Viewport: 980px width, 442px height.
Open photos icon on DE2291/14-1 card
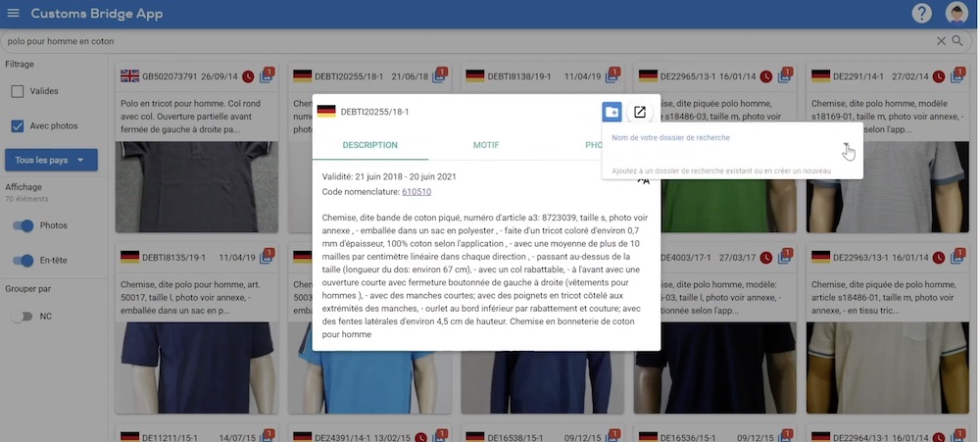tap(956, 76)
